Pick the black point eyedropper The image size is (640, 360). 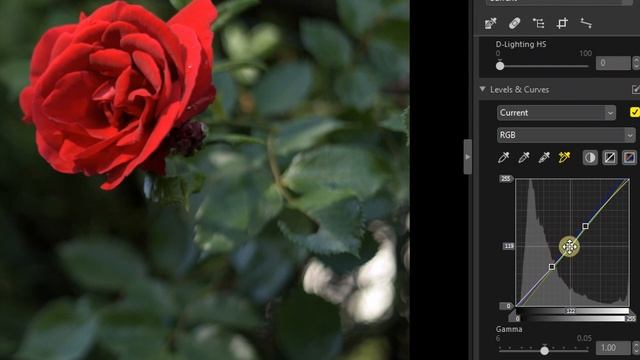pyautogui.click(x=504, y=158)
